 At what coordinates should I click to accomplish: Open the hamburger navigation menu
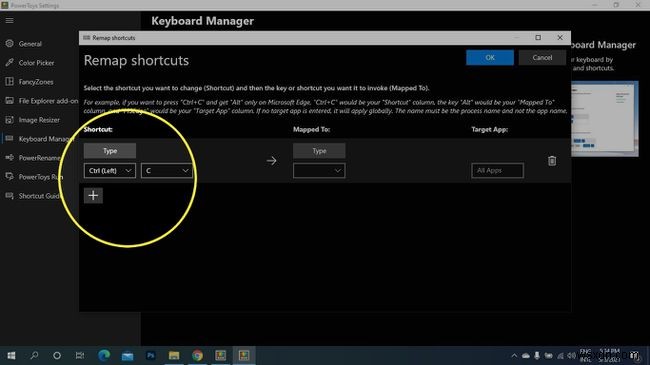pos(10,20)
